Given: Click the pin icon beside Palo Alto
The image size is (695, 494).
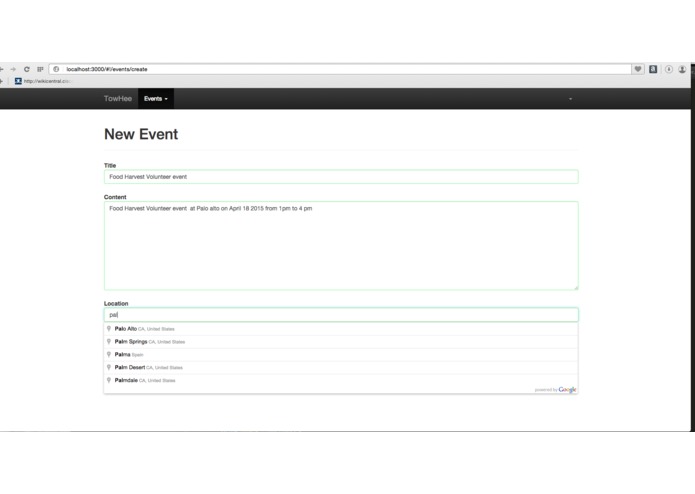Looking at the screenshot, I should (109, 329).
